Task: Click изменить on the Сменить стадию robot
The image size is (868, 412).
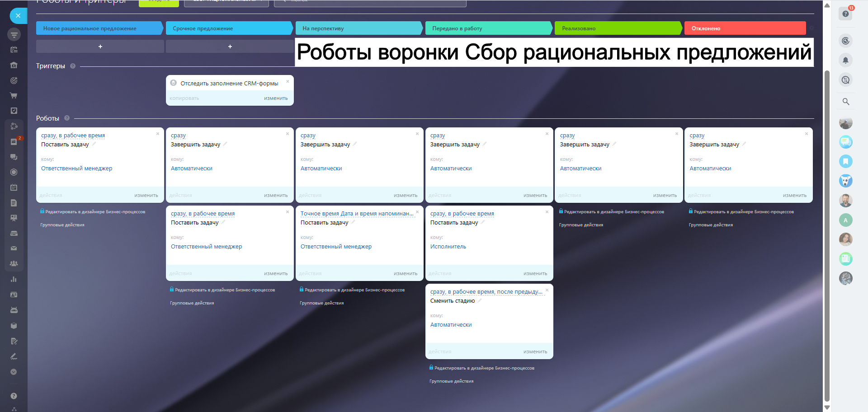Action: pos(535,351)
